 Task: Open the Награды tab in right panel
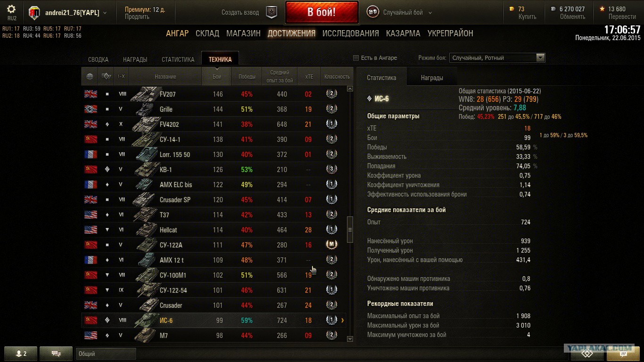click(x=432, y=78)
